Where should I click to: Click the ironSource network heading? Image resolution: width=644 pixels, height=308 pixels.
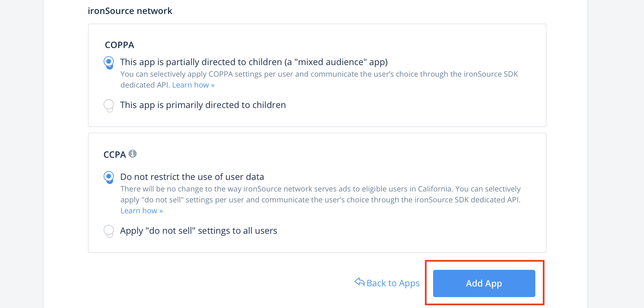click(130, 11)
